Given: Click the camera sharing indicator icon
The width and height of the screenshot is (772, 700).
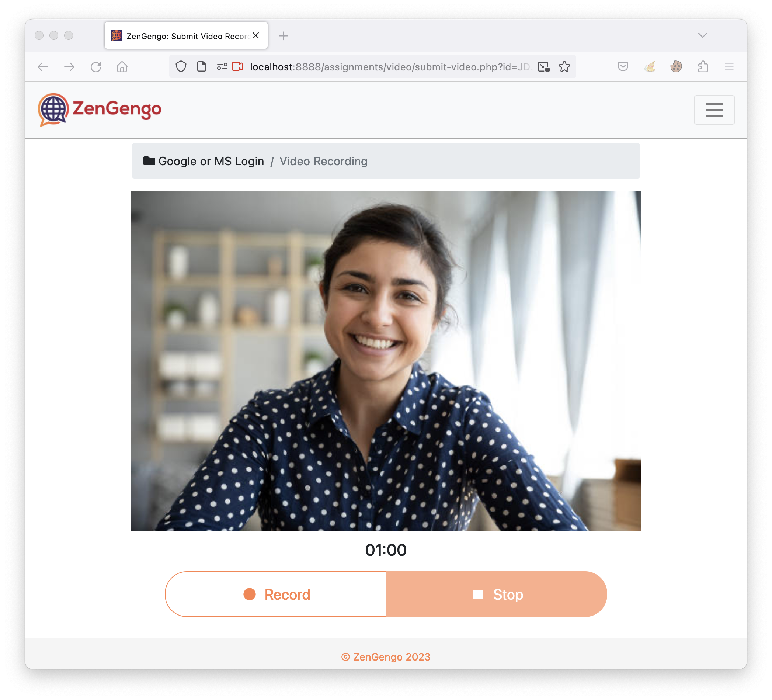Looking at the screenshot, I should pyautogui.click(x=237, y=67).
